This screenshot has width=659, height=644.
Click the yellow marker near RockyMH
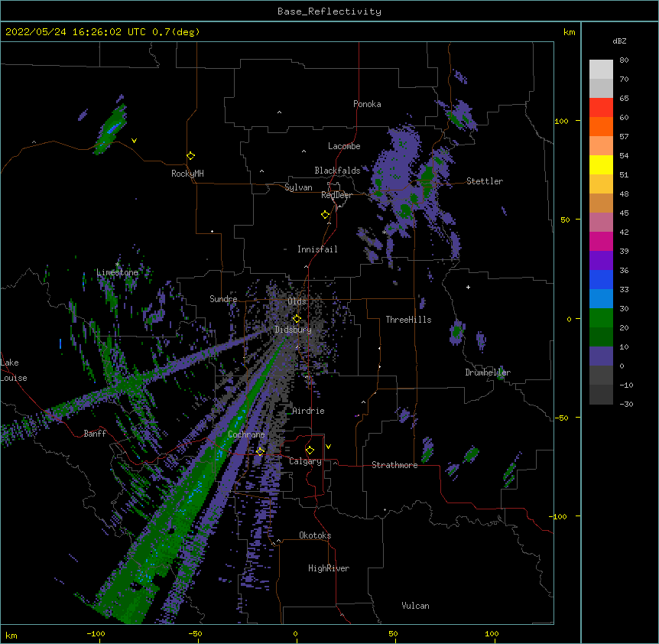190,156
